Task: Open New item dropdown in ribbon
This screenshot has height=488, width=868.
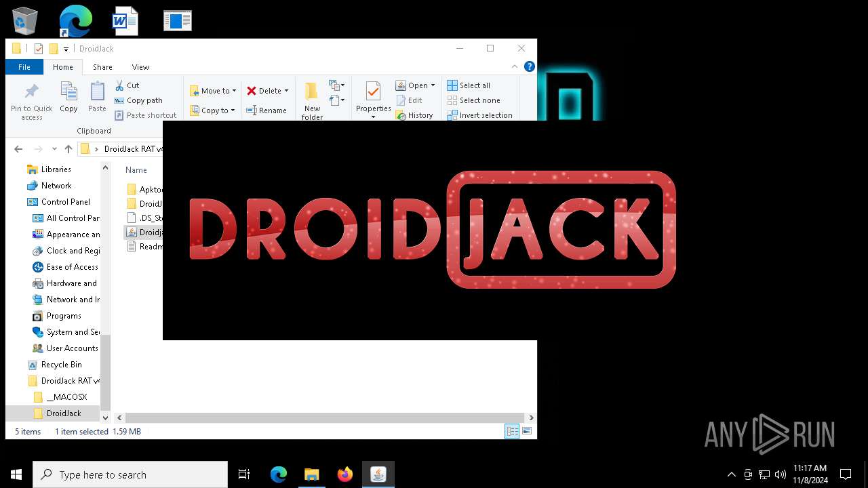Action: 336,85
